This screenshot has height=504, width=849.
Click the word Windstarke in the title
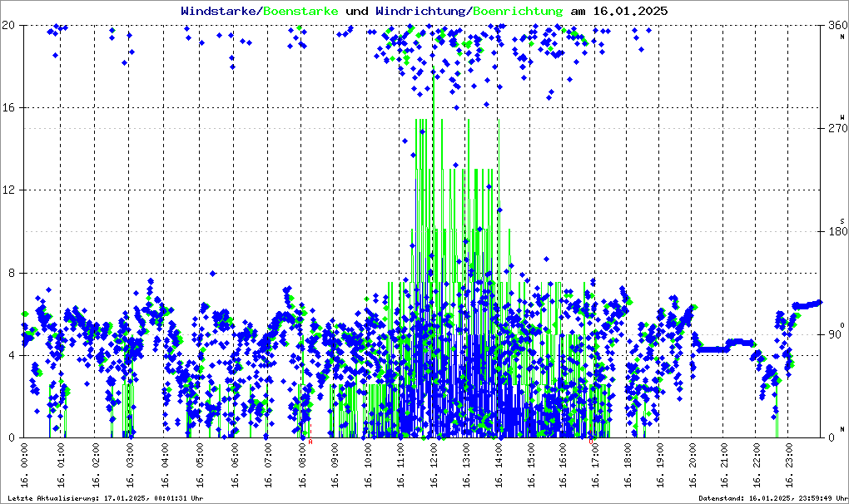pyautogui.click(x=218, y=11)
